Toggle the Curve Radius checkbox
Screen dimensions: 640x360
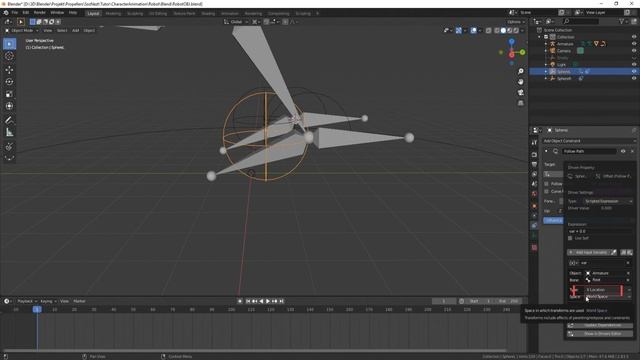click(547, 191)
